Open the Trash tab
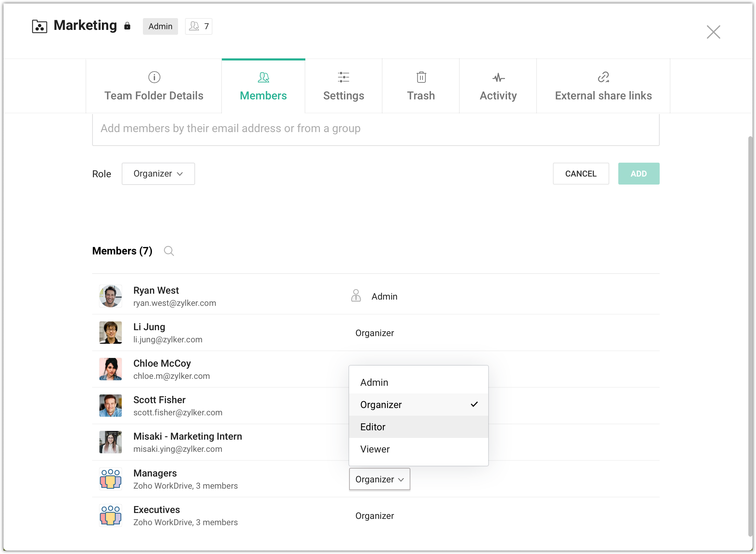 421,86
